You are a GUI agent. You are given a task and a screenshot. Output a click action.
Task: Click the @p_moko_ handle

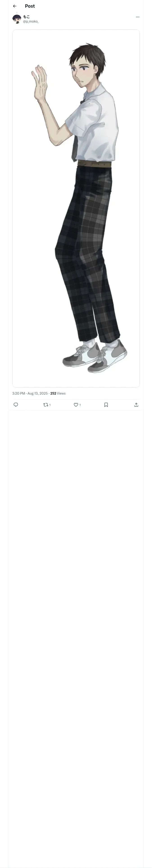click(31, 22)
